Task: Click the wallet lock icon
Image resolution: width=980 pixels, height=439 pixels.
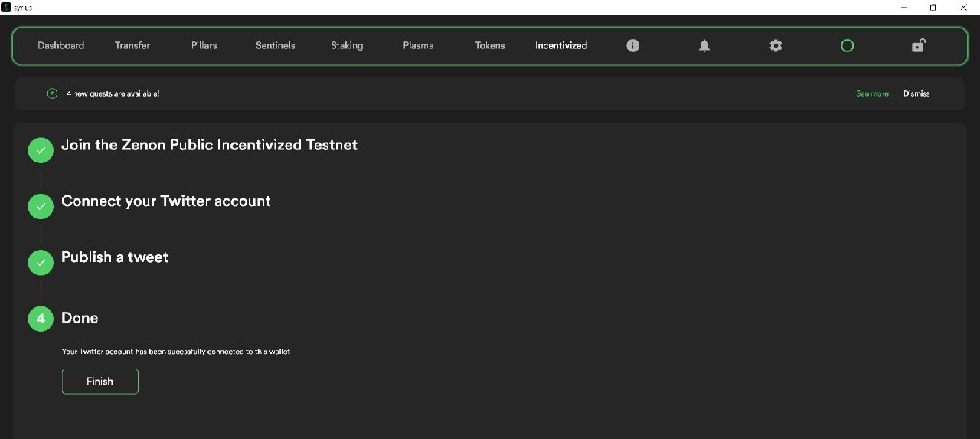Action: coord(918,45)
